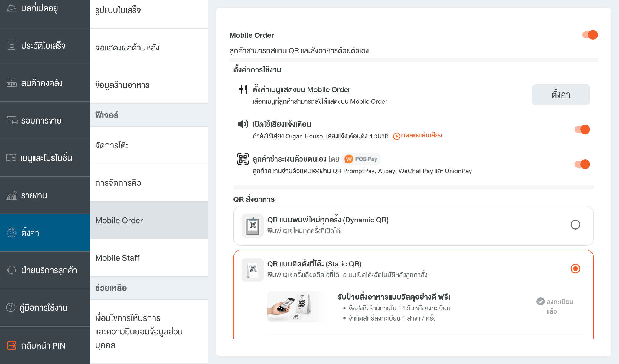Open การจัดการคิว settings item

click(x=149, y=183)
